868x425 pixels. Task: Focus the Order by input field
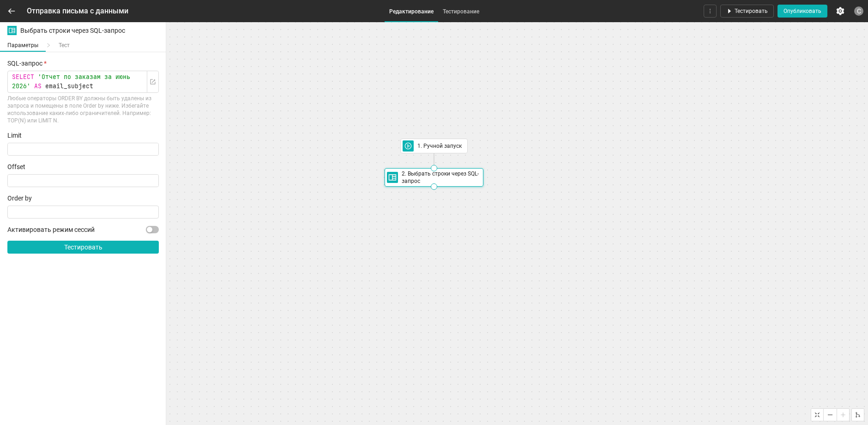[x=83, y=212]
